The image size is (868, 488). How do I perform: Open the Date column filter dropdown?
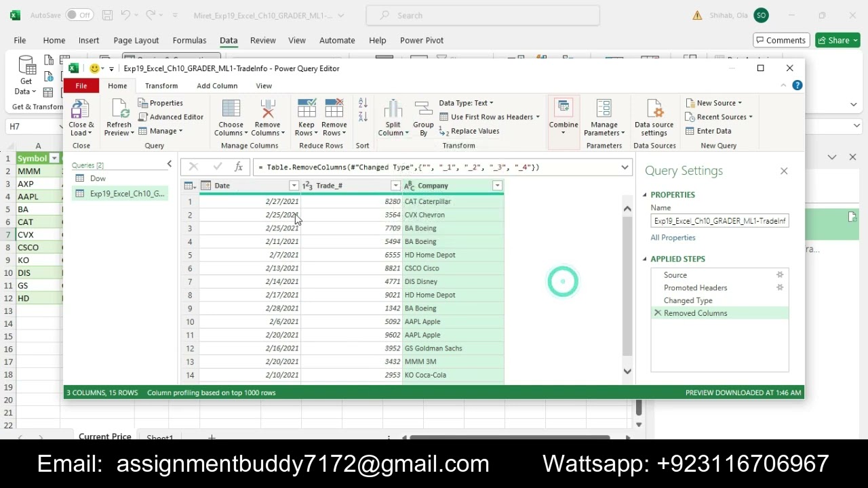point(294,186)
